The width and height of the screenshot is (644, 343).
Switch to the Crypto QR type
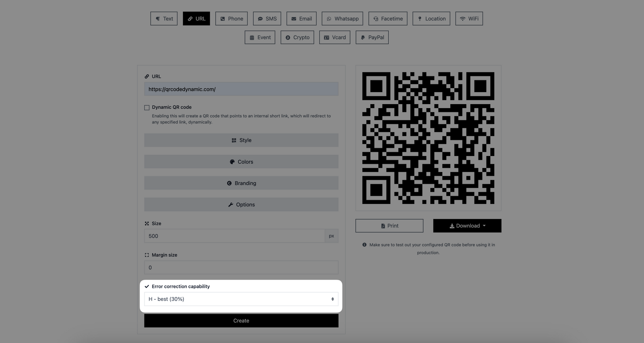coord(297,37)
